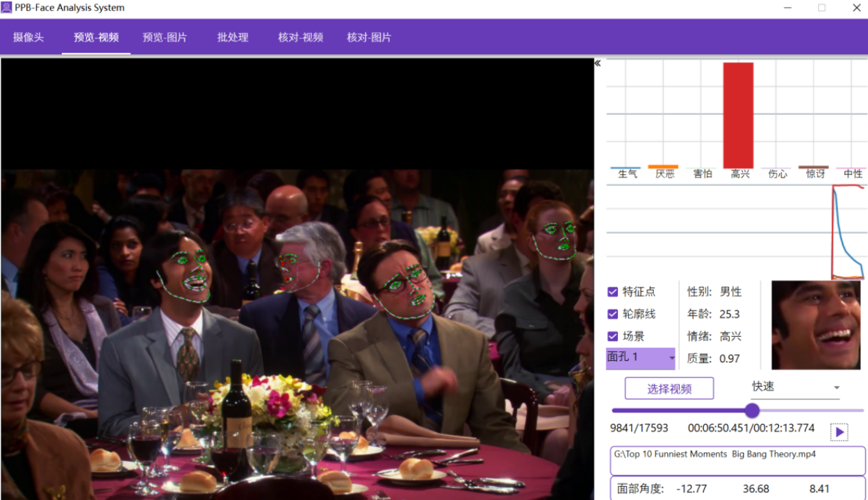Minimize the application window

pos(787,8)
